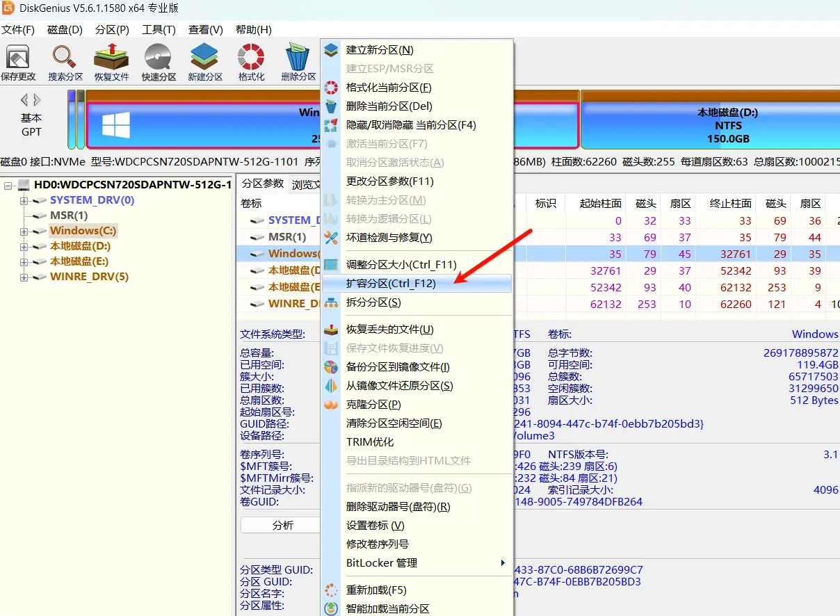This screenshot has height=616, width=840.
Task: Click the 建立新分区 menu icon
Action: click(332, 50)
